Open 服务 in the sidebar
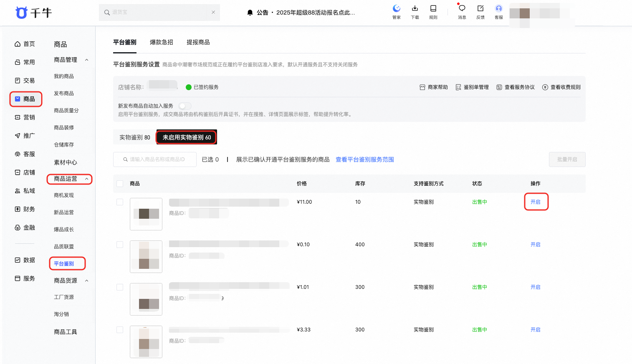 pos(25,278)
